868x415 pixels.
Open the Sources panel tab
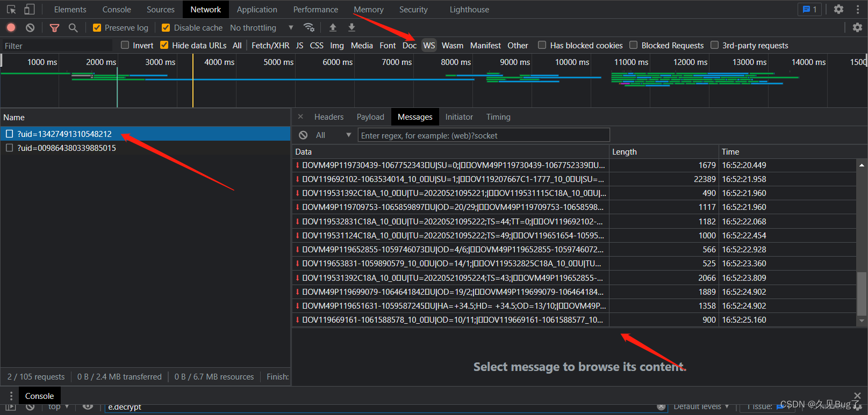point(160,9)
